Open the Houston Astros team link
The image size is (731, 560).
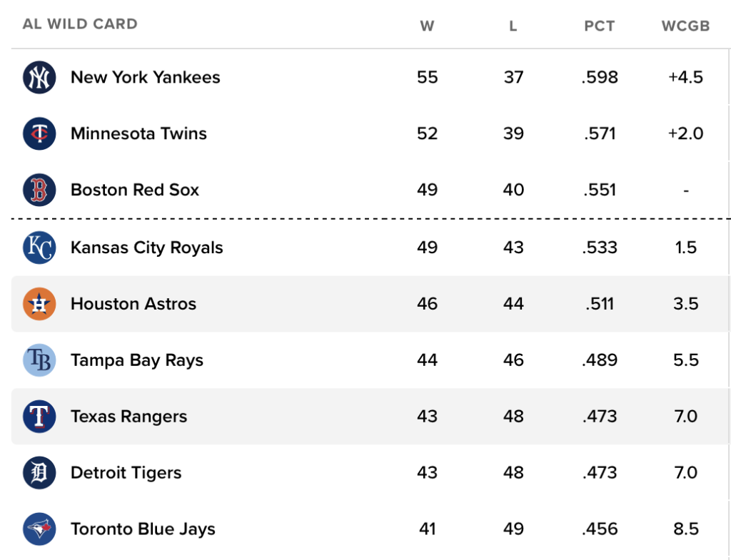pyautogui.click(x=133, y=304)
